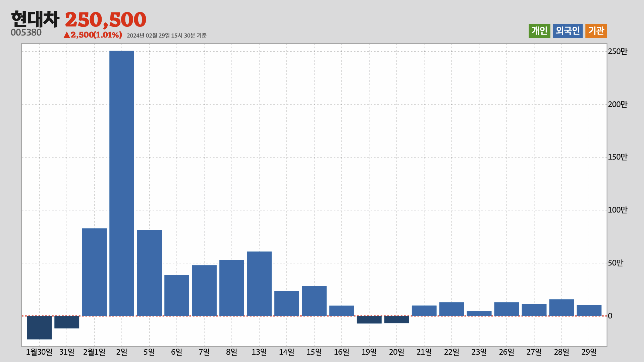Click the 150만 y-axis label
Viewport: 644px width, 362px height.
[x=618, y=157]
